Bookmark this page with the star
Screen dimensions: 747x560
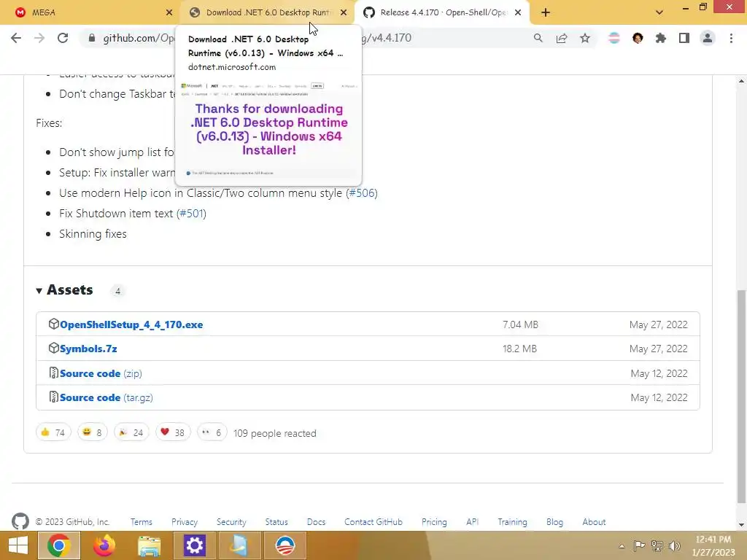point(585,38)
